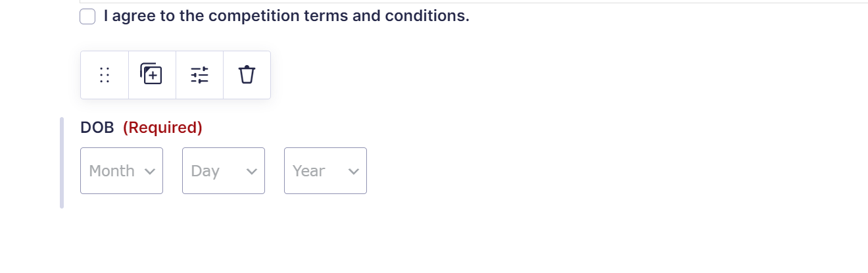Tick the competition terms and conditions checkbox
This screenshot has width=868, height=273.
pyautogui.click(x=87, y=16)
